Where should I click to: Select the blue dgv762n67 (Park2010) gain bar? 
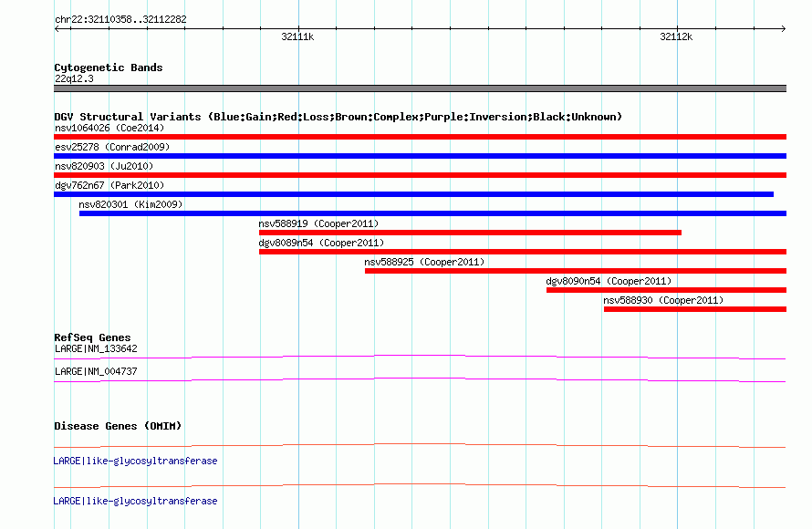(414, 194)
